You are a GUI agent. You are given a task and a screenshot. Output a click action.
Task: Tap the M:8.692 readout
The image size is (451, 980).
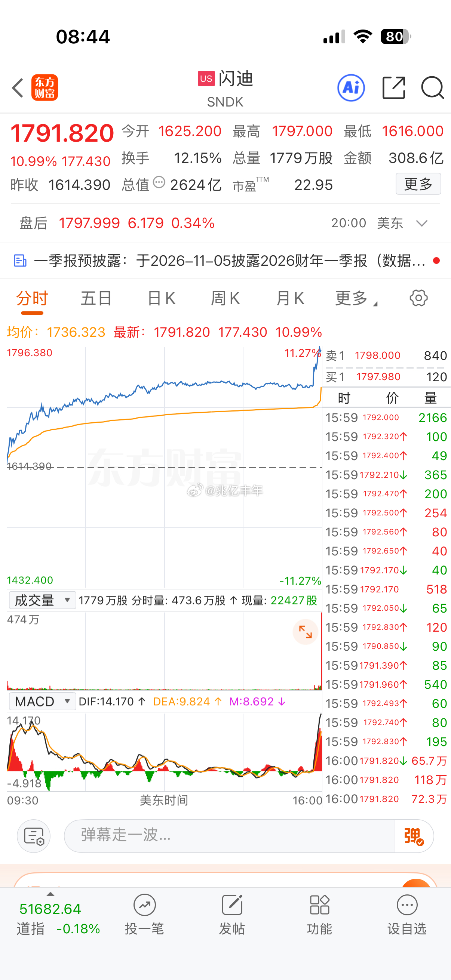point(257,702)
